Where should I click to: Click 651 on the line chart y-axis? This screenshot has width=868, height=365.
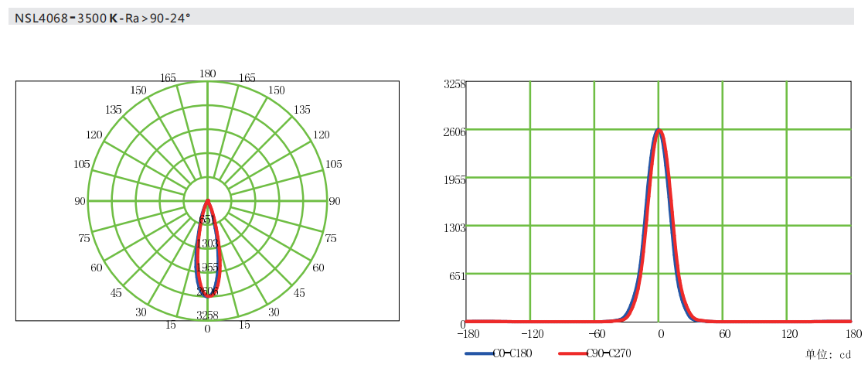pos(458,275)
